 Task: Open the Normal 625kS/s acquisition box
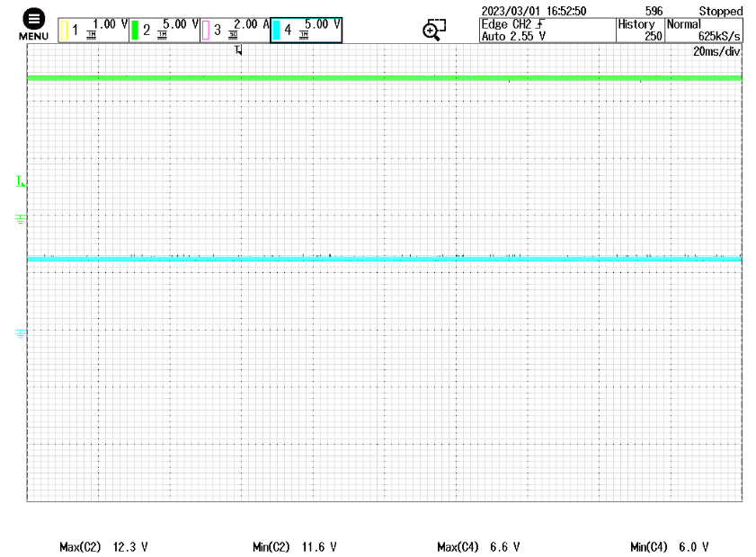point(704,30)
